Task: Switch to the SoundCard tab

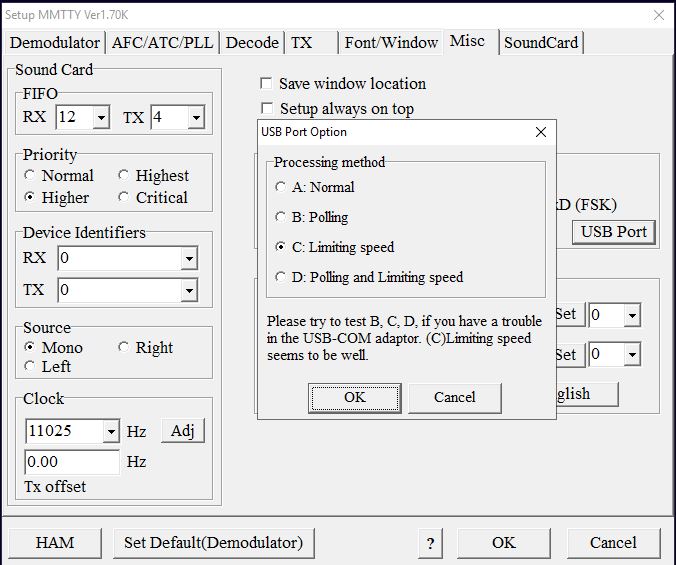Action: [x=541, y=43]
